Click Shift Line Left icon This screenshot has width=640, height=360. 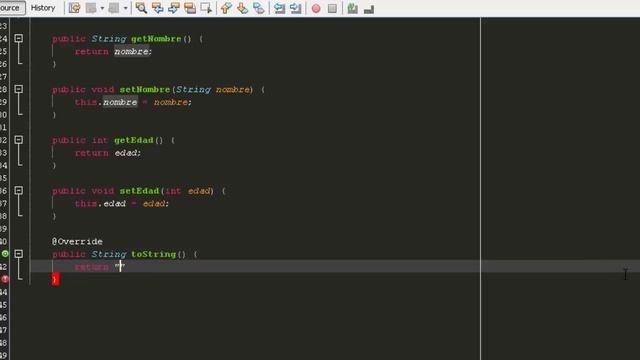(x=280, y=8)
